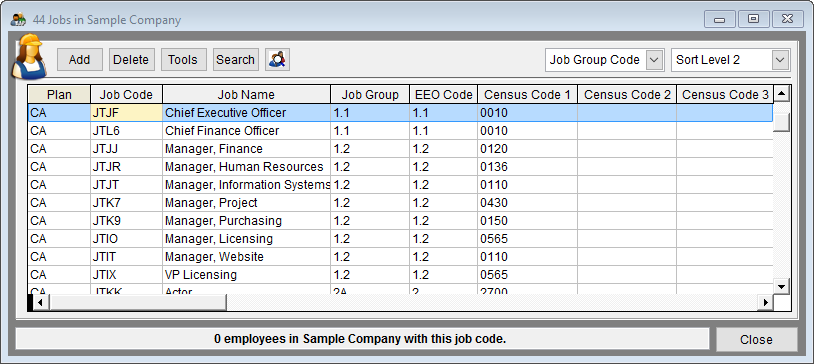Click the Add button
Image resolution: width=814 pixels, height=364 pixels.
[x=79, y=60]
